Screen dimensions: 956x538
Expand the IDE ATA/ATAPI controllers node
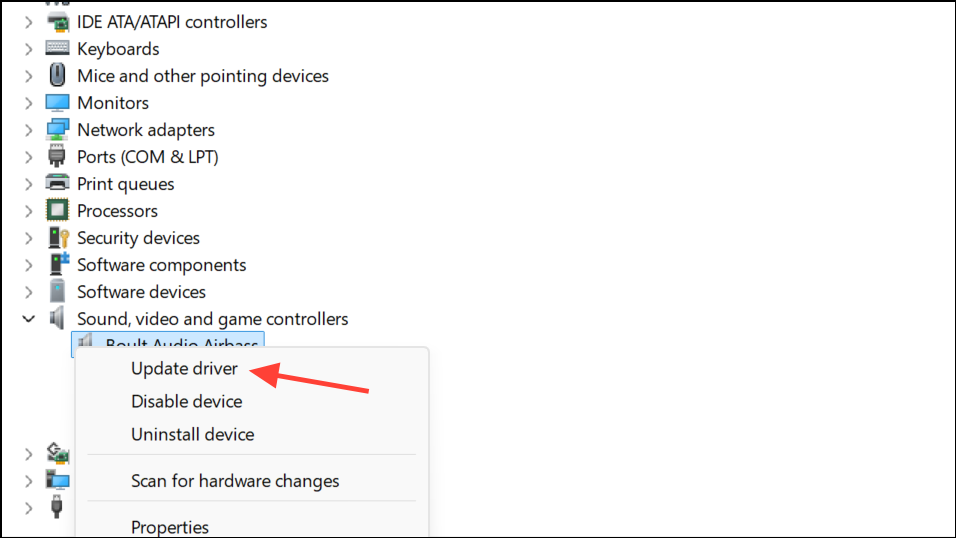tap(29, 22)
